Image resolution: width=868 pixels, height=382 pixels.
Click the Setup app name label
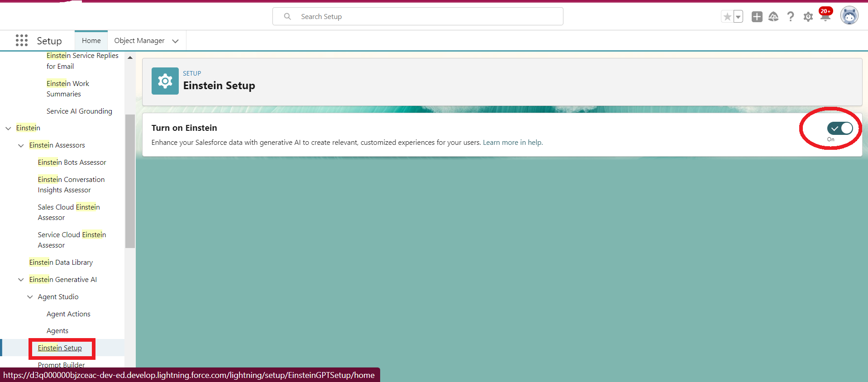click(x=49, y=41)
